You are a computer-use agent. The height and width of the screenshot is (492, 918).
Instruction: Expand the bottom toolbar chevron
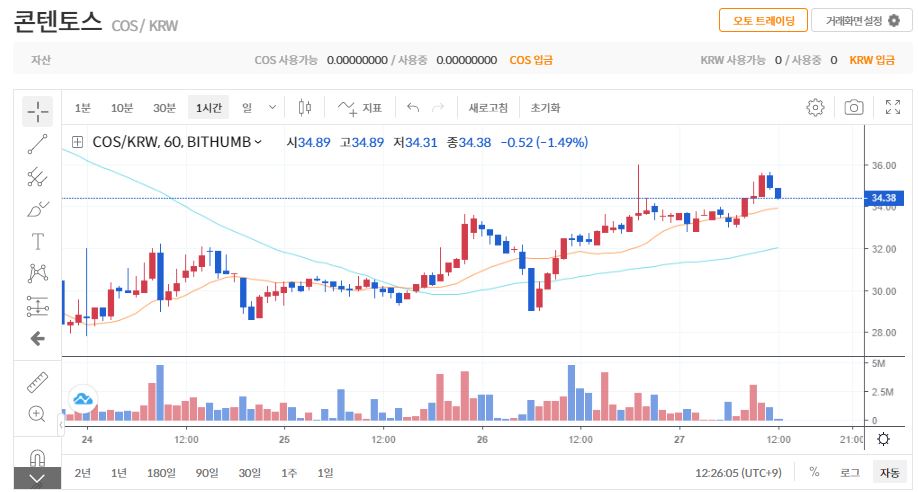[37, 479]
